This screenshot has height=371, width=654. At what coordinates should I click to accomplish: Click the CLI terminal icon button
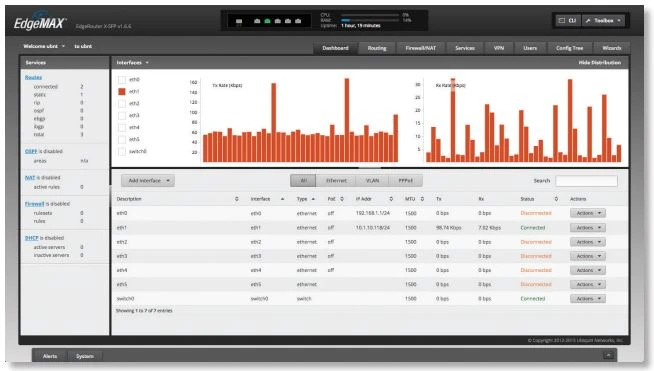click(568, 20)
